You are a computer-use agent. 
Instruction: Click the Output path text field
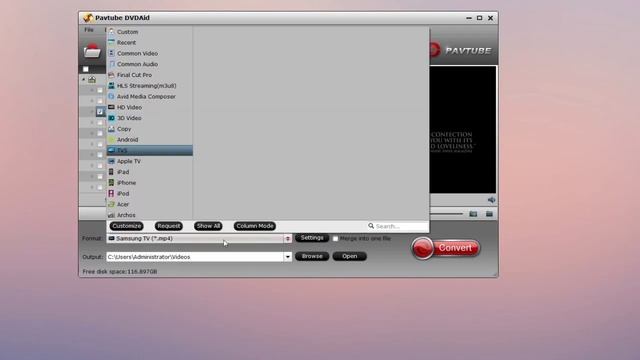tap(196, 257)
